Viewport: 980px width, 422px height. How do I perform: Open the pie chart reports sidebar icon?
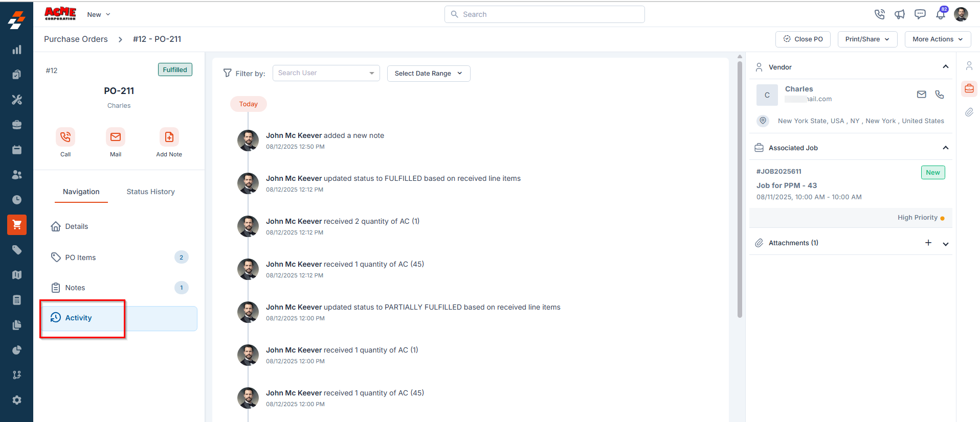tap(17, 350)
